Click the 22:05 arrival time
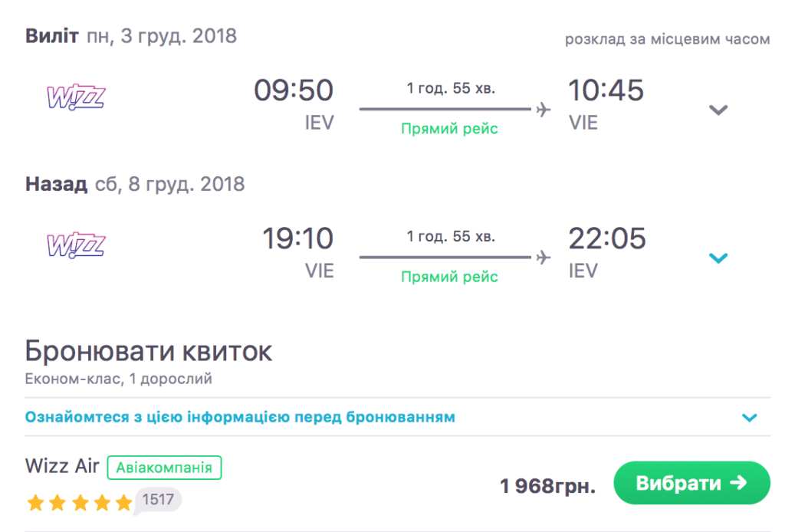Screen dimensions: 785x532 click(x=606, y=239)
